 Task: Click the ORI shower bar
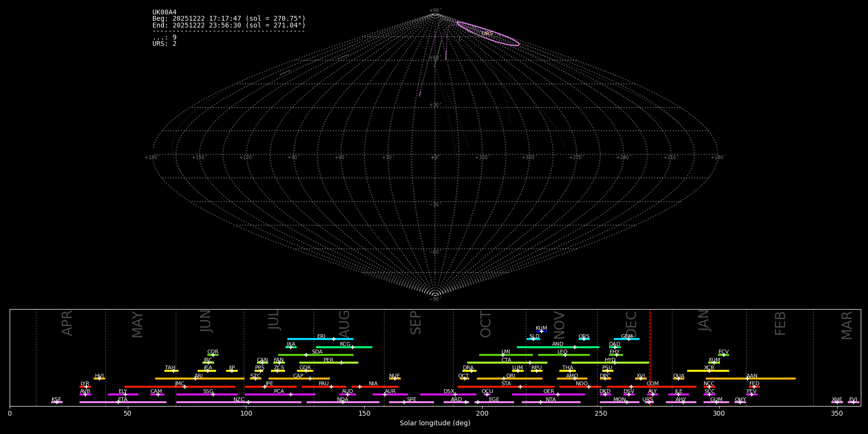point(510,379)
